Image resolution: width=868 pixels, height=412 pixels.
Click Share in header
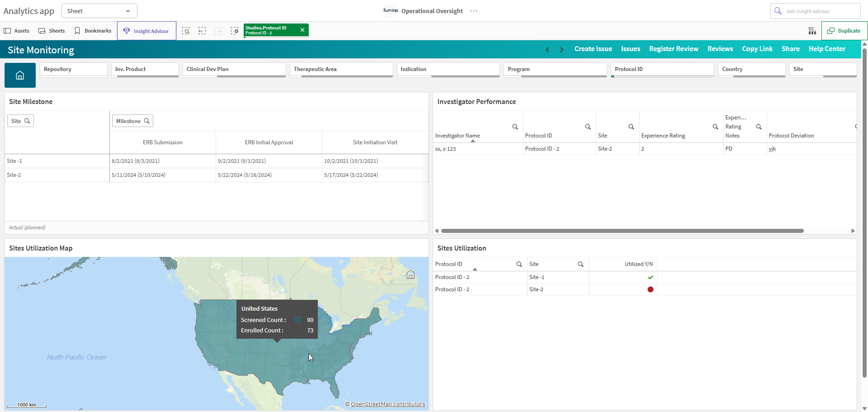coord(791,49)
